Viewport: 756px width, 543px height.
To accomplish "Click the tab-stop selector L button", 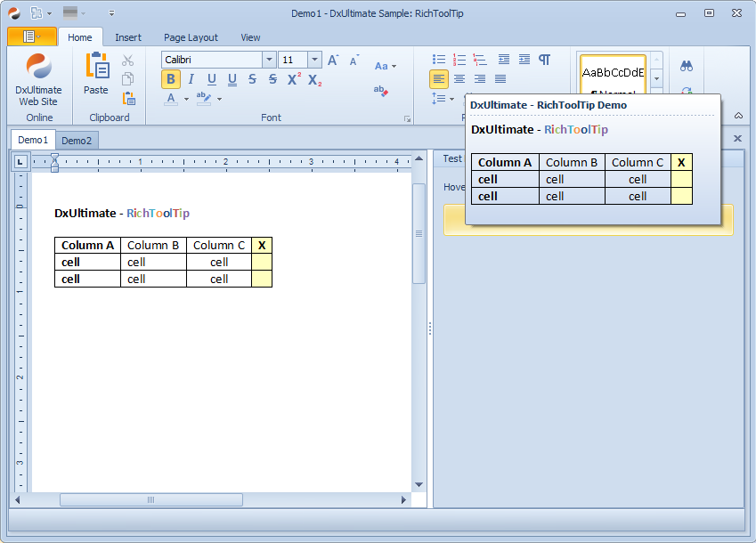I will (20, 162).
